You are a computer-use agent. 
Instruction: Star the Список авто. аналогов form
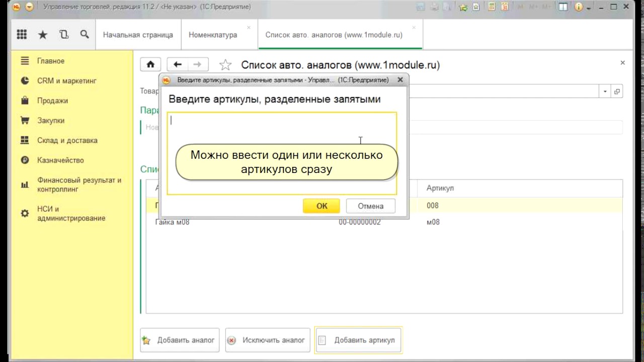[225, 65]
